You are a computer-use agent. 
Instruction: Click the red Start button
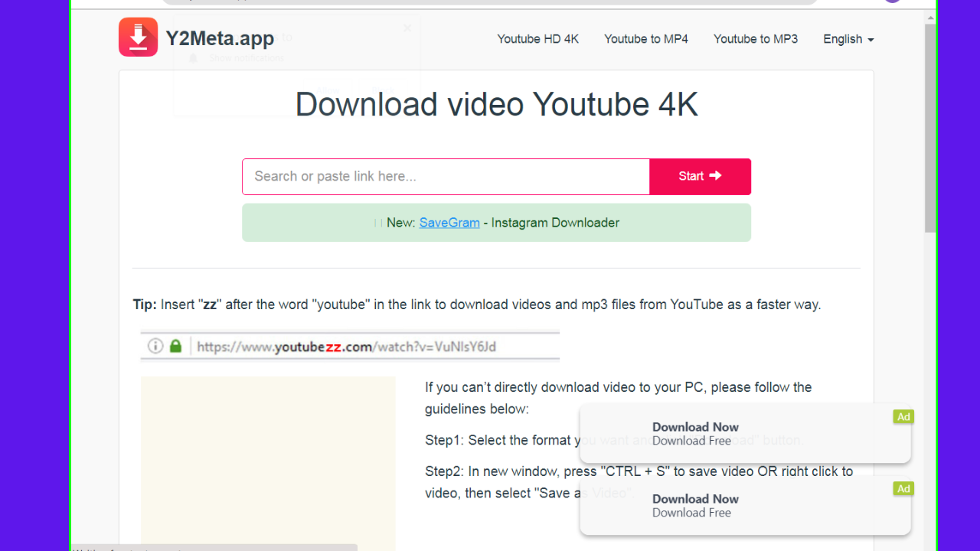click(x=700, y=177)
